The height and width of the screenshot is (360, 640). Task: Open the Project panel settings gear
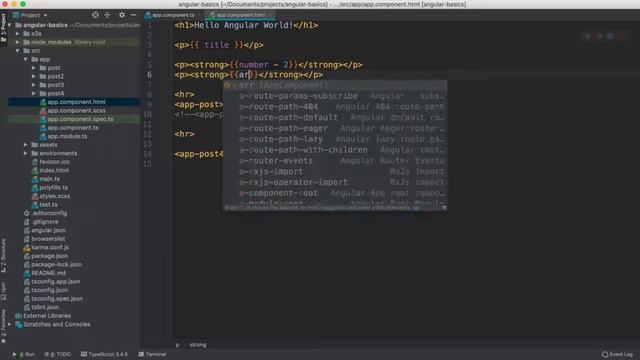click(x=122, y=15)
